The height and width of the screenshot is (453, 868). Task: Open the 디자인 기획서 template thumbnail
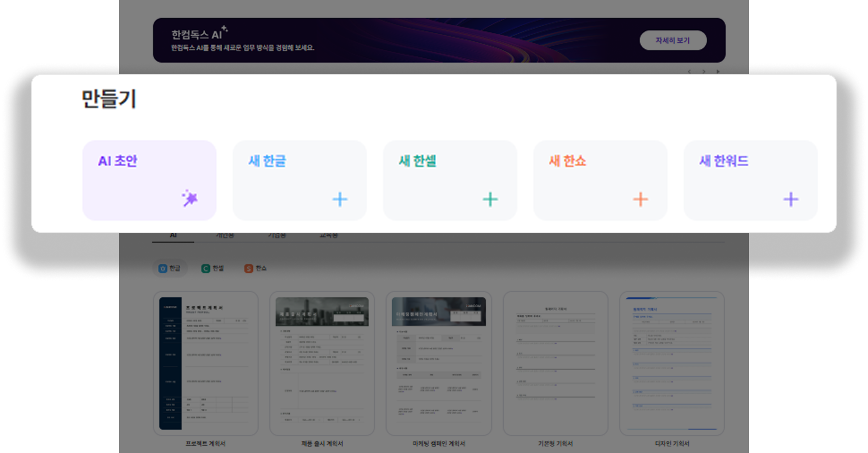[672, 363]
